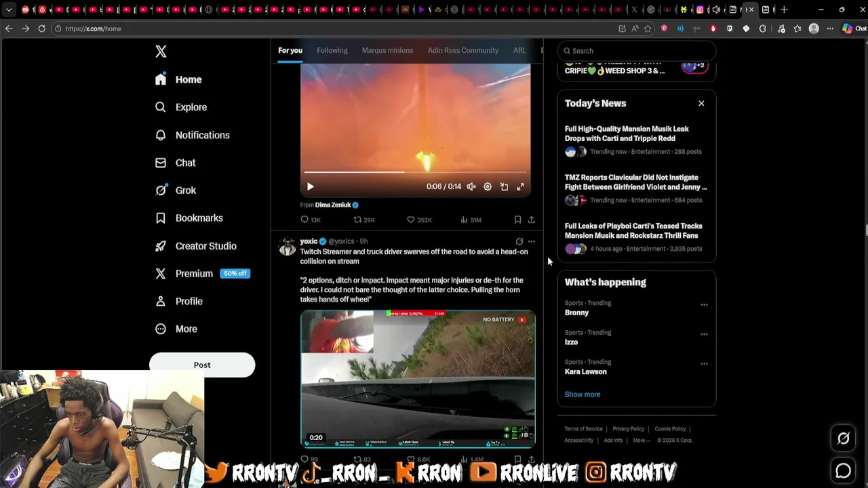
Task: Open Creator Studio from the sidebar
Action: coord(195,246)
